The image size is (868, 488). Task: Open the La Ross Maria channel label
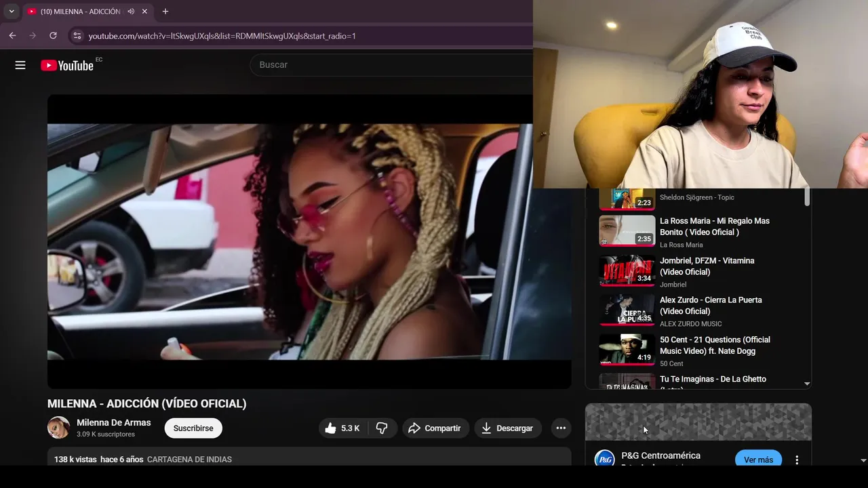(682, 245)
